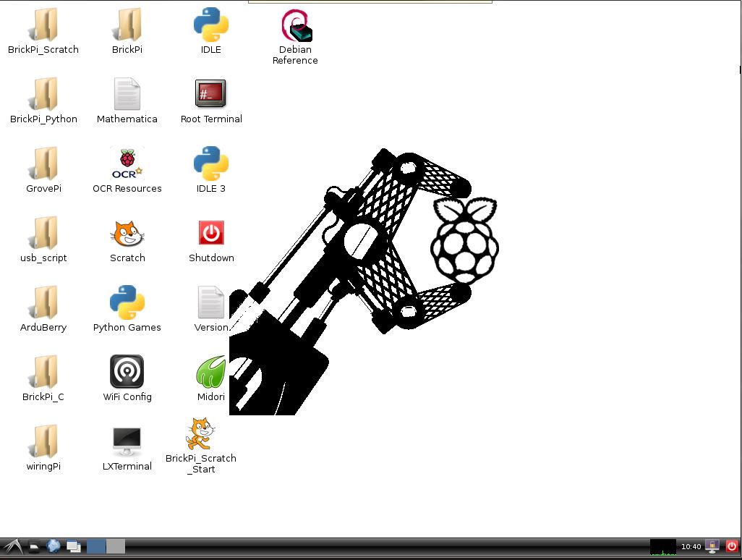Click the 10:40 clock in the taskbar
The height and width of the screenshot is (560, 742).
(691, 547)
